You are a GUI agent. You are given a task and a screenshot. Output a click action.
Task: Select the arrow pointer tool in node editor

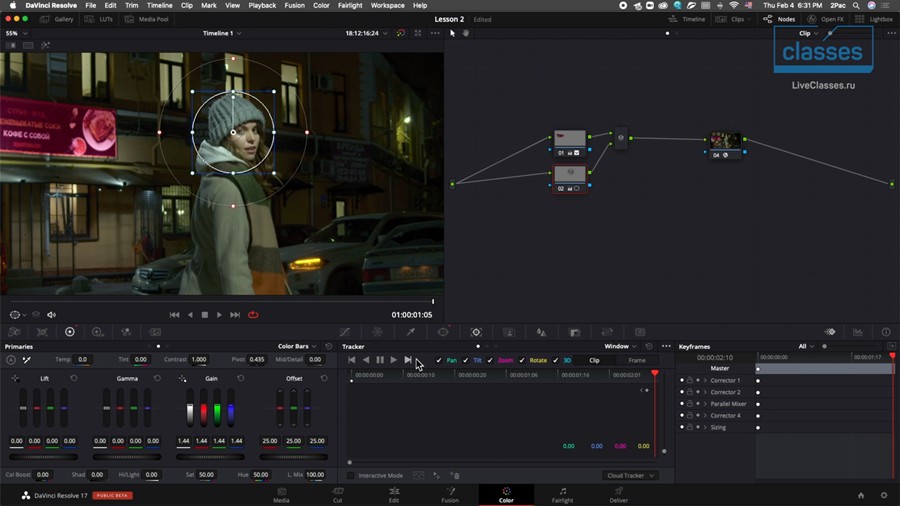452,33
